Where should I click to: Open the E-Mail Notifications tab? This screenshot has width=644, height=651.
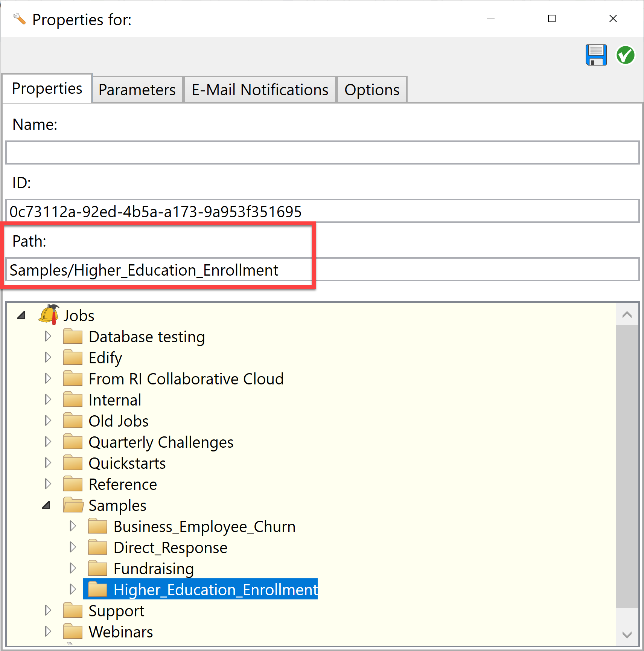(x=260, y=90)
